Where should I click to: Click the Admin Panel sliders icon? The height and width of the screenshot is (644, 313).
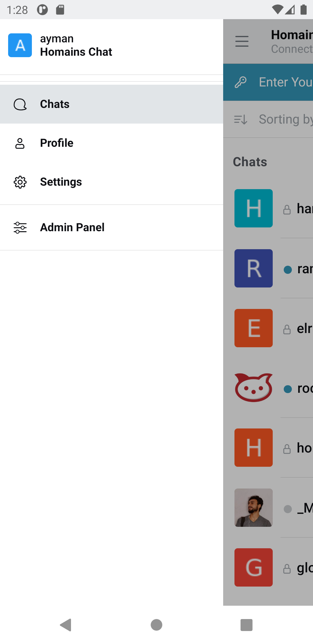20,228
